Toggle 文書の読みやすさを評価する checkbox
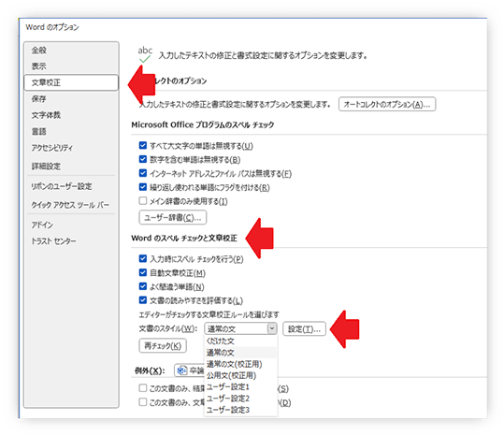This screenshot has height=436, width=504. tap(143, 300)
